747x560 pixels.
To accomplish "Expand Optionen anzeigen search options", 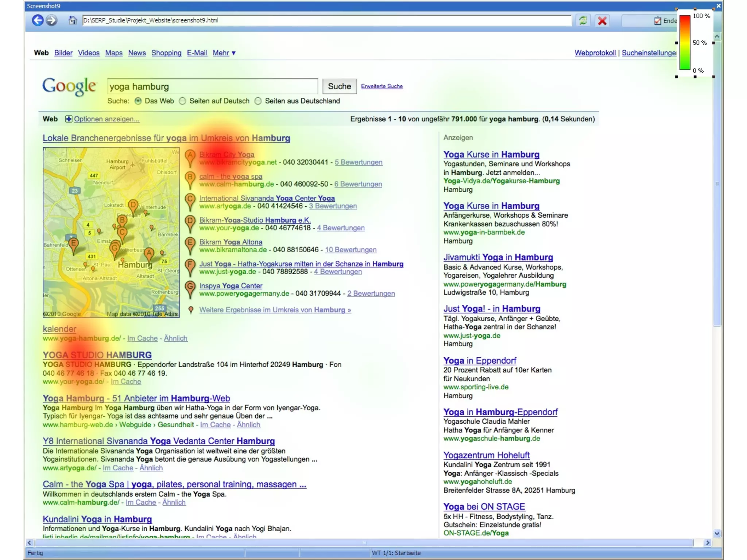I will (107, 119).
